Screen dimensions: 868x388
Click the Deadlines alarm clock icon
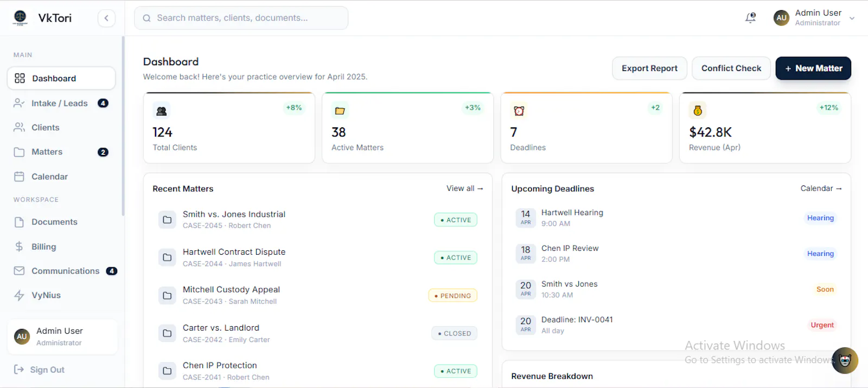tap(519, 111)
